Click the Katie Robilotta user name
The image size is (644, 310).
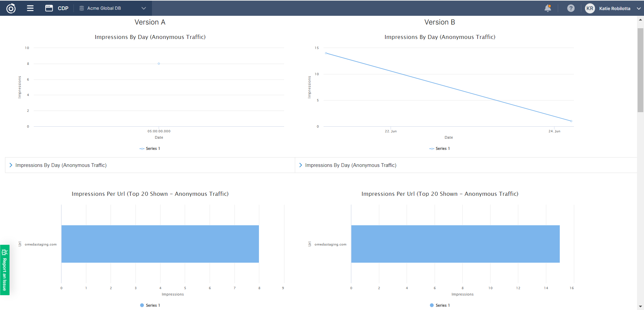[614, 8]
